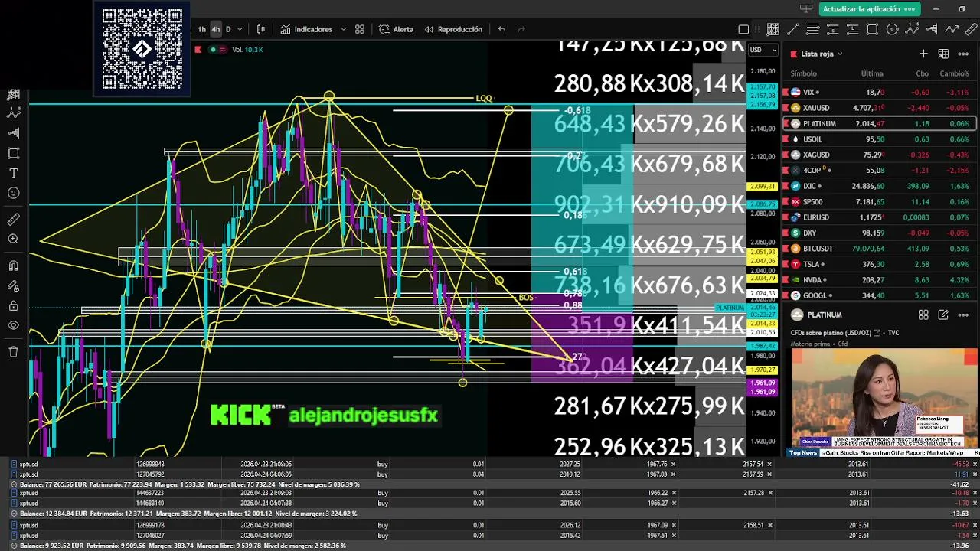Screen dimensions: 980x551
Task: Open PLATINUM details grid icon
Action: coord(923,315)
